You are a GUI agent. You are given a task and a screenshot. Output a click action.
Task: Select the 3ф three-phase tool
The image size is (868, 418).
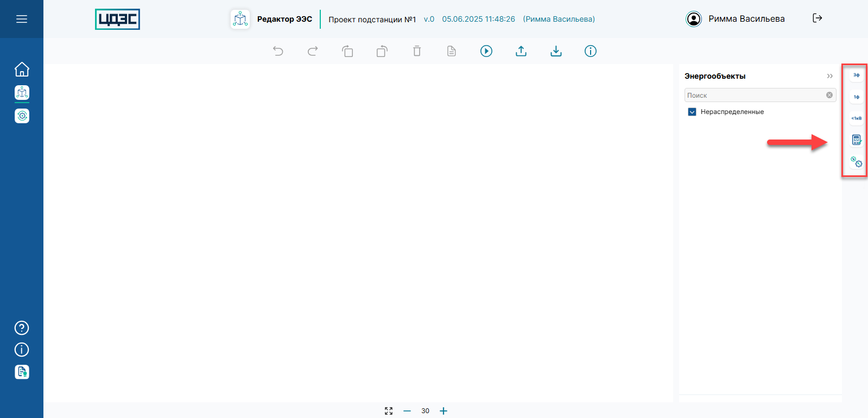tap(856, 75)
